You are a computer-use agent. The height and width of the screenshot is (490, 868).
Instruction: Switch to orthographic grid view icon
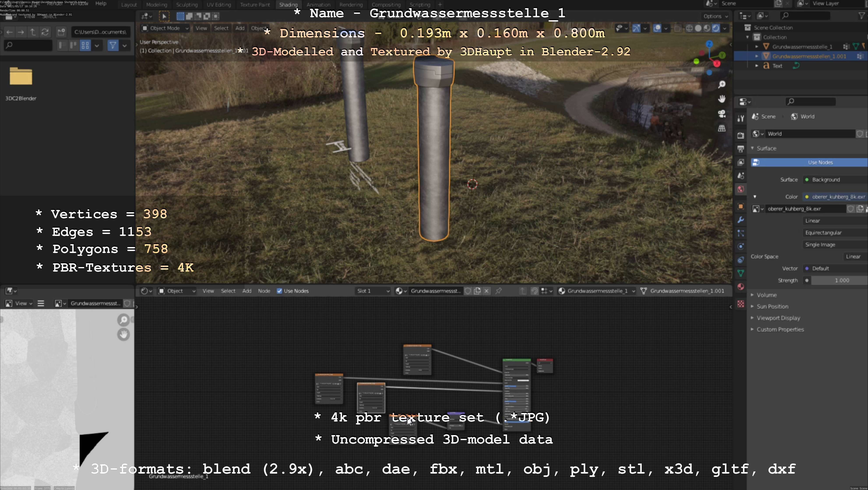tap(721, 128)
